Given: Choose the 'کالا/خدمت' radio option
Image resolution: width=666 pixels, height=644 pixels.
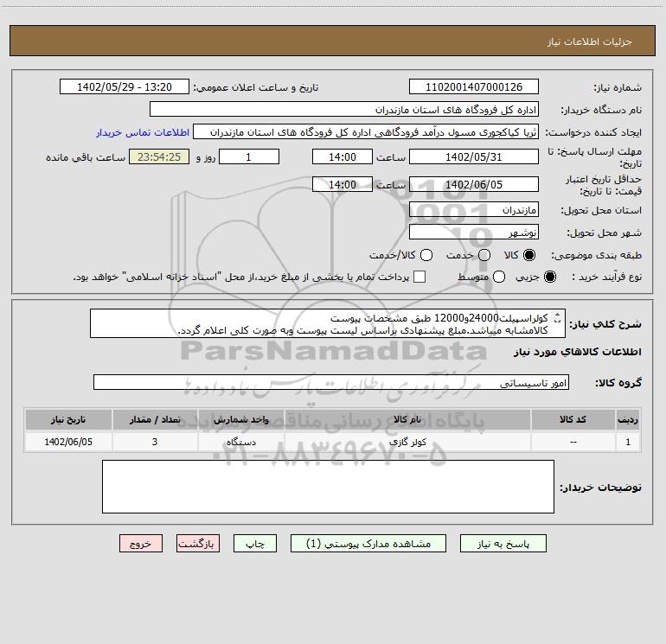Looking at the screenshot, I should tap(425, 255).
